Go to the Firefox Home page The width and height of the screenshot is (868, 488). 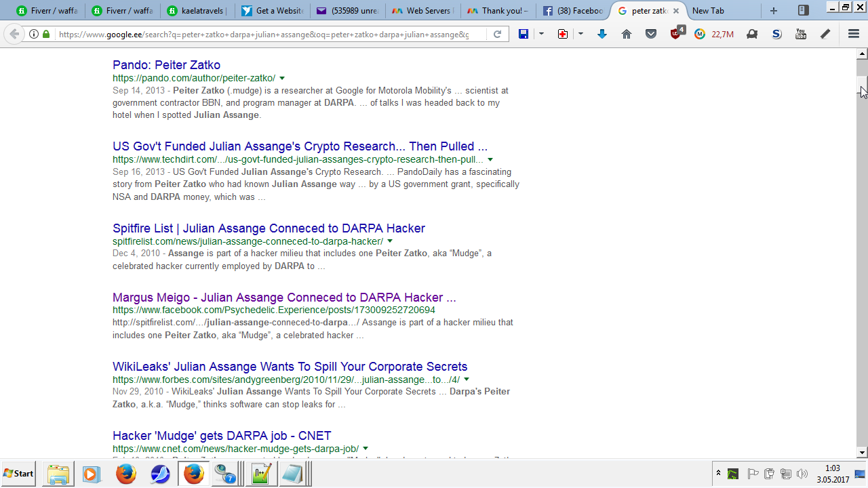click(x=627, y=34)
